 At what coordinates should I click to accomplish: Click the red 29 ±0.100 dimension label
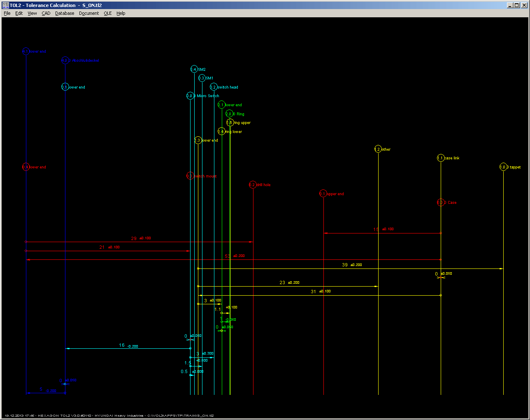[x=141, y=238]
